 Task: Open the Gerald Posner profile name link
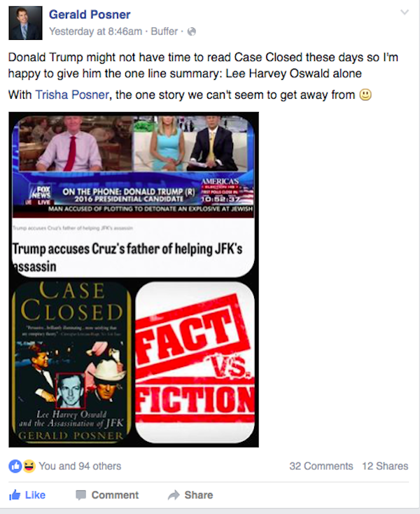90,15
